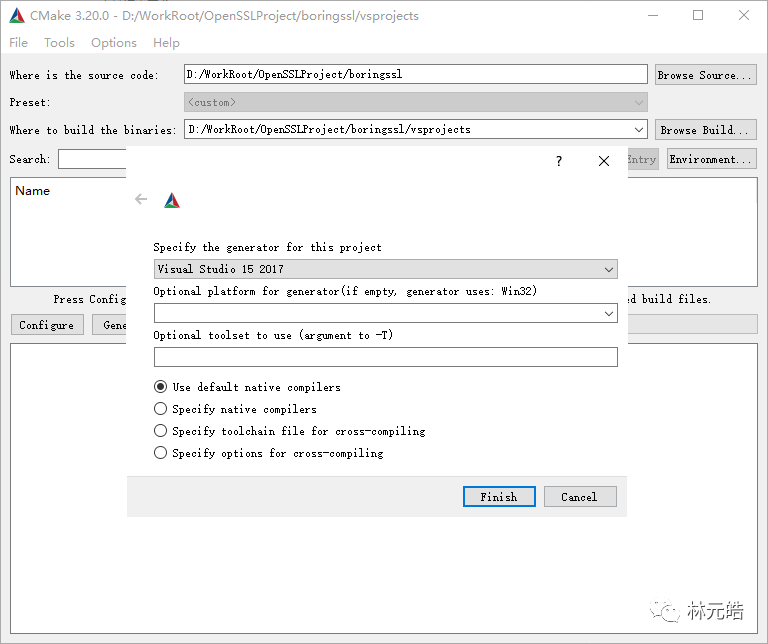Open the Tools menu
The height and width of the screenshot is (644, 768).
coord(59,43)
